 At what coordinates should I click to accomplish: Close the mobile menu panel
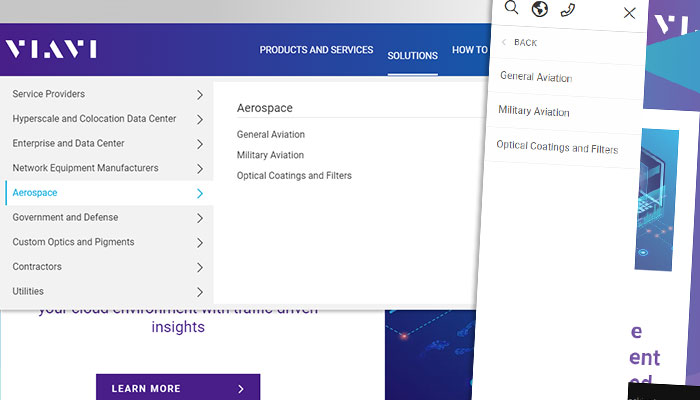[x=629, y=13]
